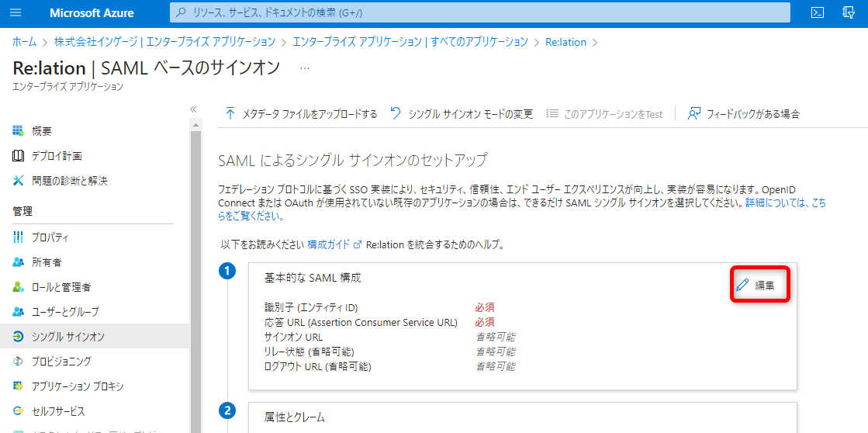The height and width of the screenshot is (433, 868).
Task: Open the directory and subscription filter icon
Action: (848, 12)
